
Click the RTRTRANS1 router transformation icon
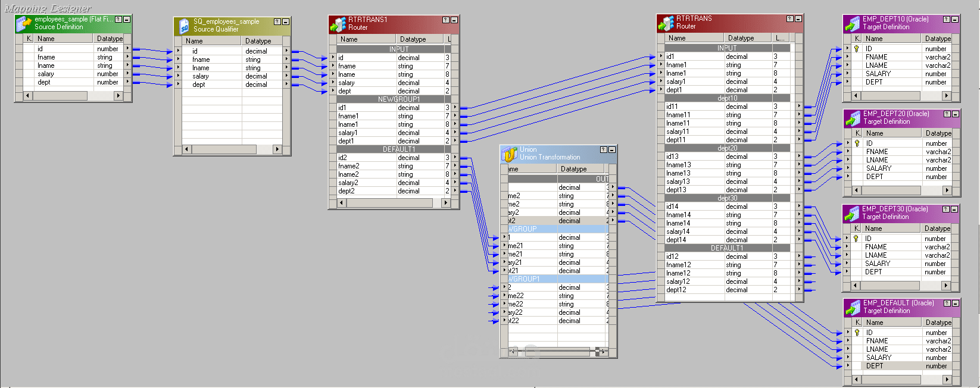[x=338, y=24]
